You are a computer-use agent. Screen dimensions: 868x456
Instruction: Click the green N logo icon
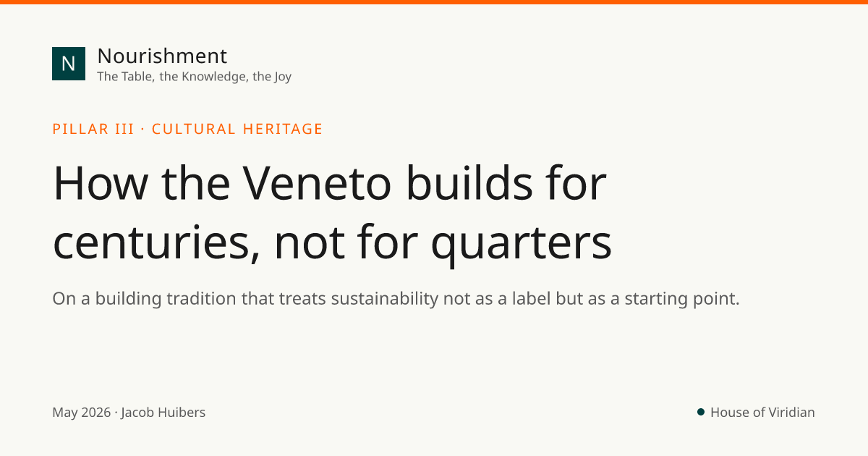coord(69,64)
